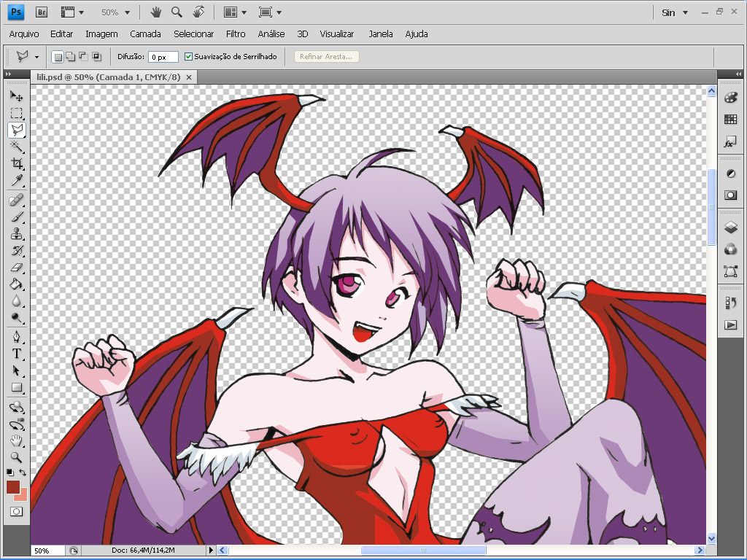Select the Blur tool
The height and width of the screenshot is (560, 747).
tap(17, 301)
